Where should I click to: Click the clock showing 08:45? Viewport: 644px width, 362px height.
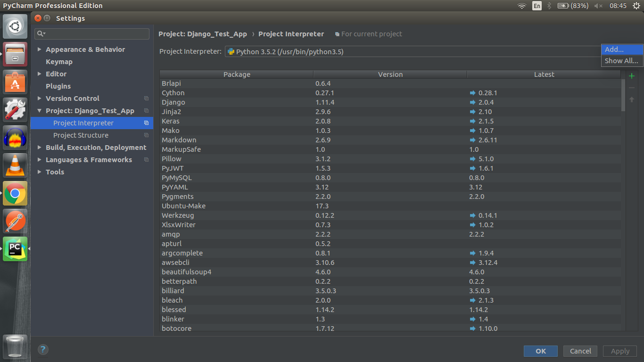click(x=618, y=6)
